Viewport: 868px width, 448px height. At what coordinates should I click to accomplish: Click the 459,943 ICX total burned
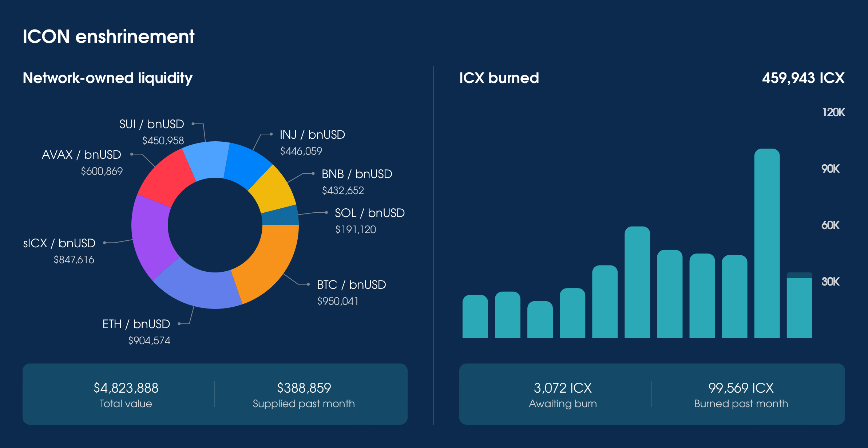[x=803, y=78]
